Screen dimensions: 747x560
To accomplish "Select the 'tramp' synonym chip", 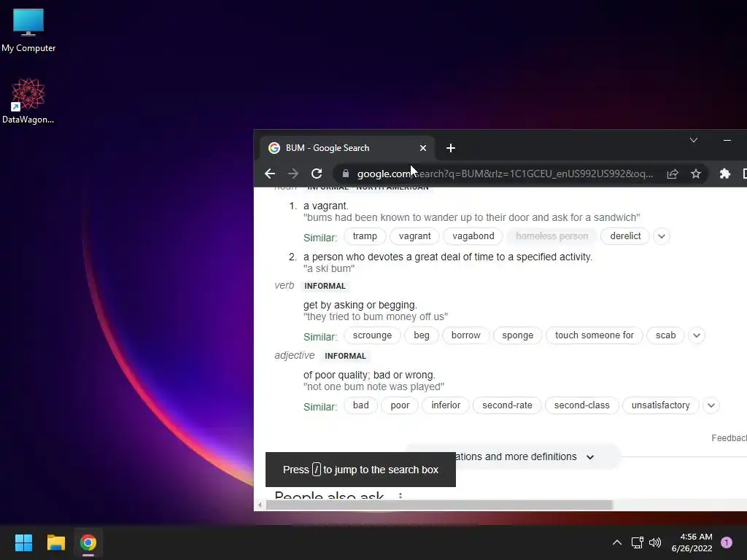I will (365, 236).
